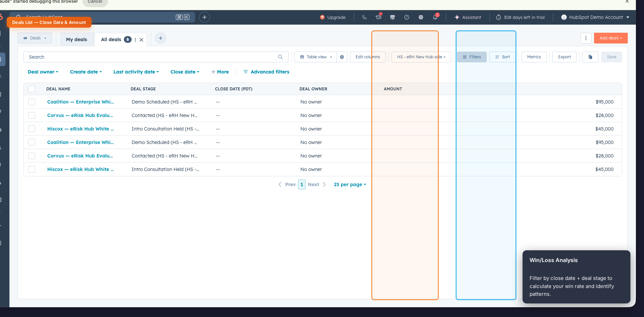Open the calling phone icon
The height and width of the screenshot is (317, 644).
click(x=364, y=17)
